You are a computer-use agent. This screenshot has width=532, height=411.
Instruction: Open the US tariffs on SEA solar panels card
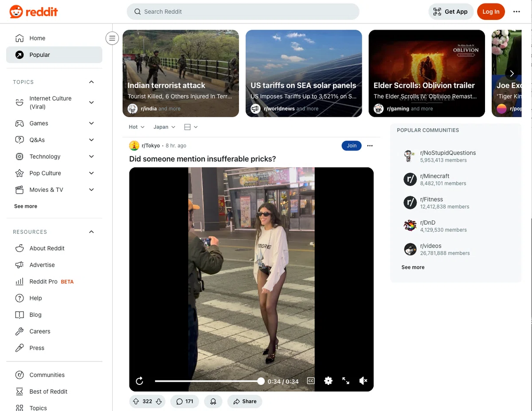coord(304,74)
